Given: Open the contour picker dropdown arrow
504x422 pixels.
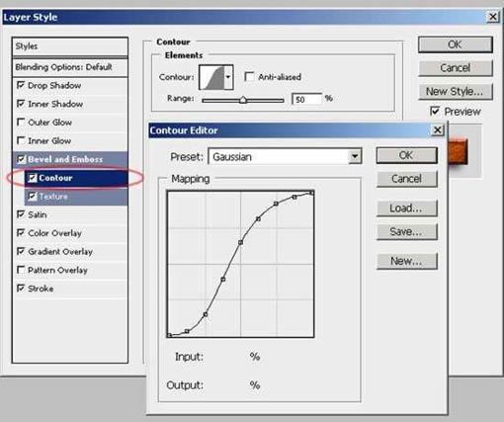Looking at the screenshot, I should click(228, 77).
